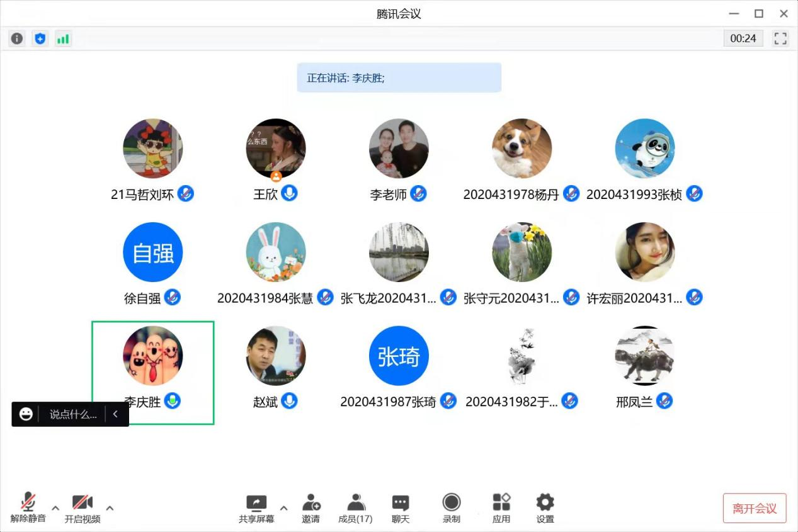Screen dimensions: 798x532
Task: Check the green network signal icon
Action: (x=63, y=38)
